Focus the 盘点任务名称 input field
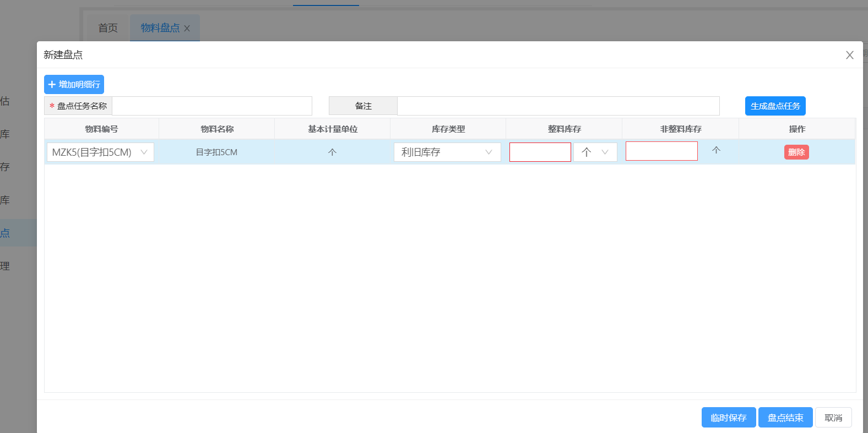 (212, 106)
